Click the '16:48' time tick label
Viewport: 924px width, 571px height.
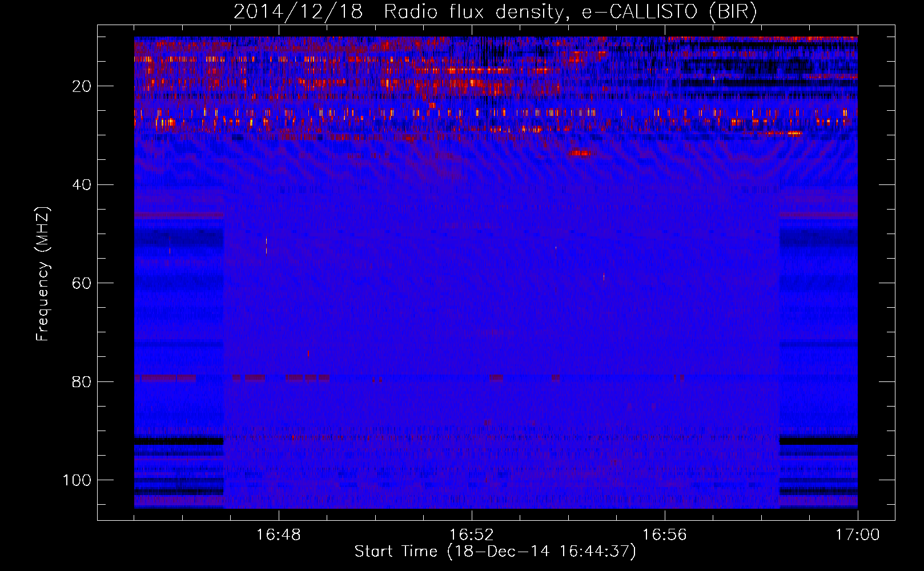(279, 534)
